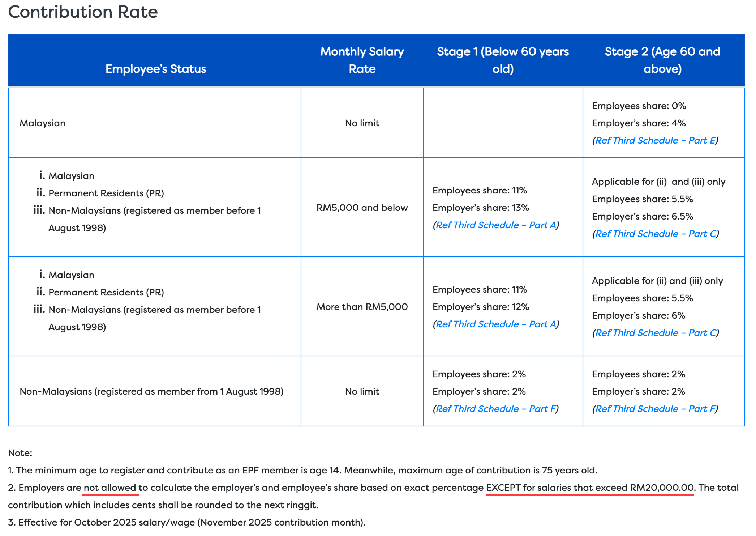Viewport: 756px width, 536px height.
Task: Click the Stage 1 (Below 60 years old) header
Action: (503, 60)
